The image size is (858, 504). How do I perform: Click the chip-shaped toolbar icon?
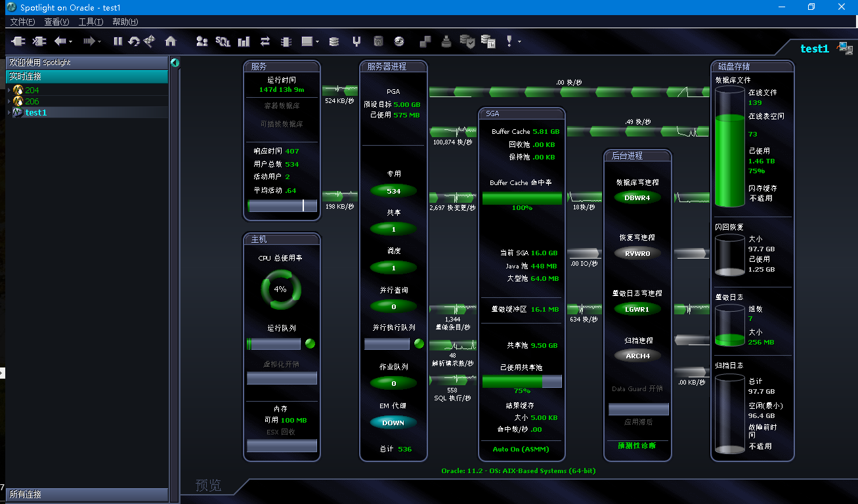[x=286, y=41]
